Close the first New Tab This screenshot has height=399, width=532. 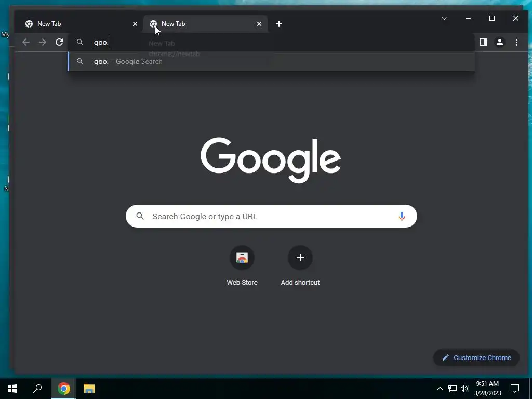[135, 24]
